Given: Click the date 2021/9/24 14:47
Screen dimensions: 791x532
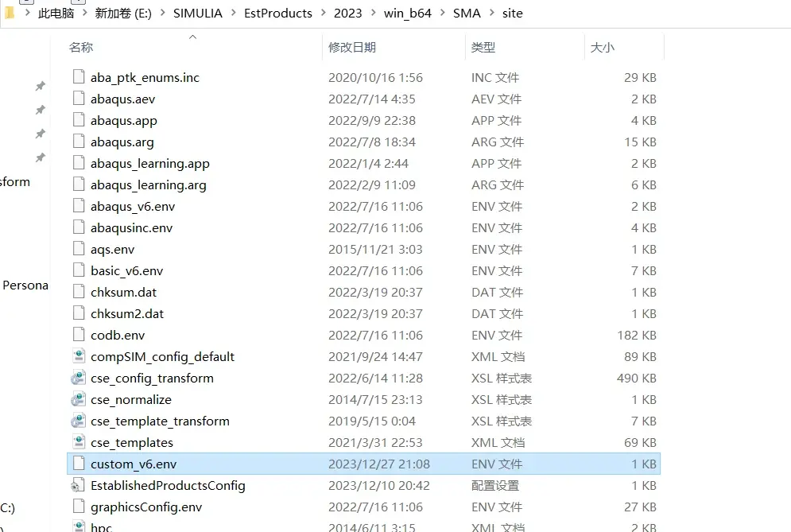Looking at the screenshot, I should tap(375, 357).
